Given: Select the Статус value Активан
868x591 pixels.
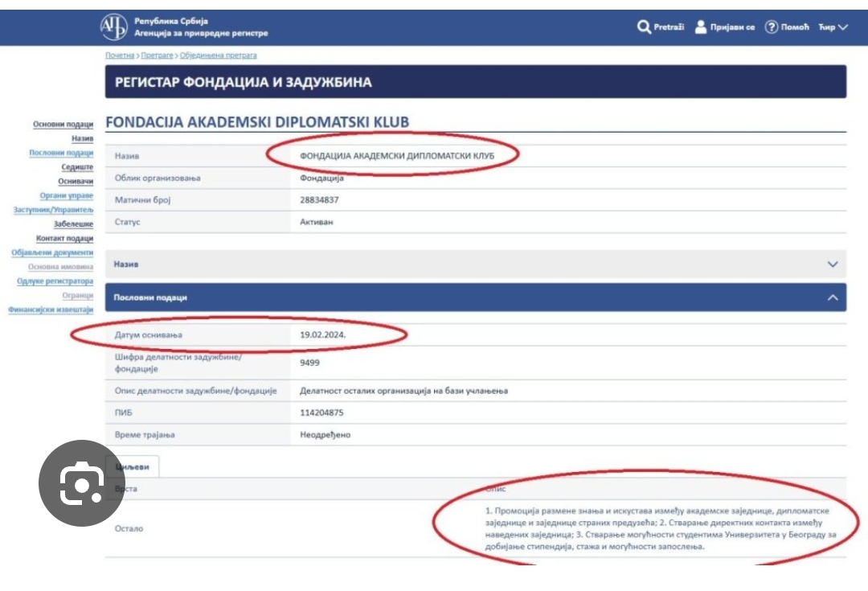Looking at the screenshot, I should 317,222.
